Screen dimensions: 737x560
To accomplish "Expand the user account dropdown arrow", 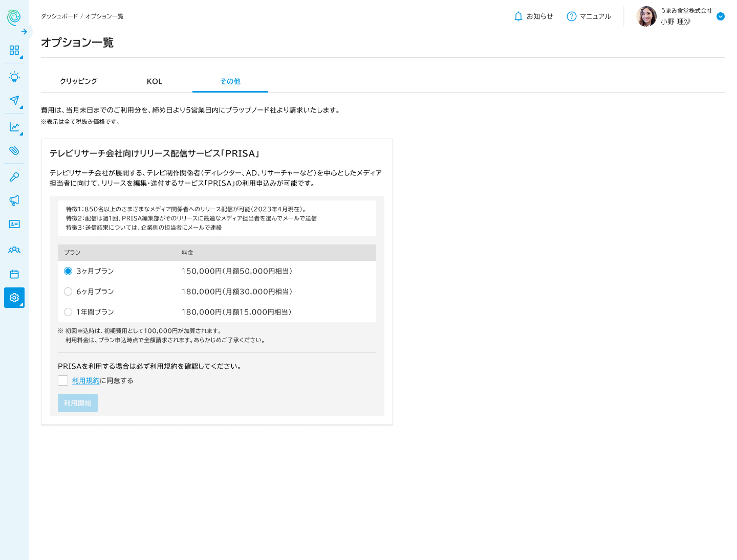I will click(x=721, y=16).
